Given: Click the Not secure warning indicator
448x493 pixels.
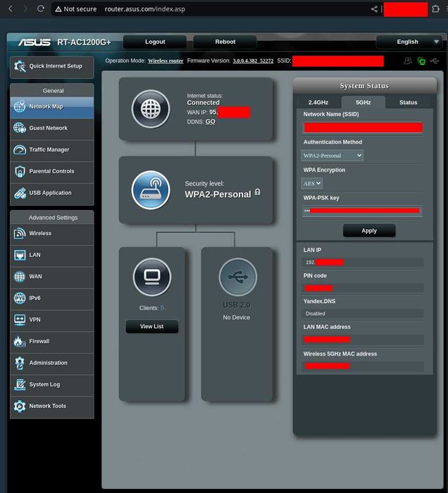Looking at the screenshot, I should point(76,9).
